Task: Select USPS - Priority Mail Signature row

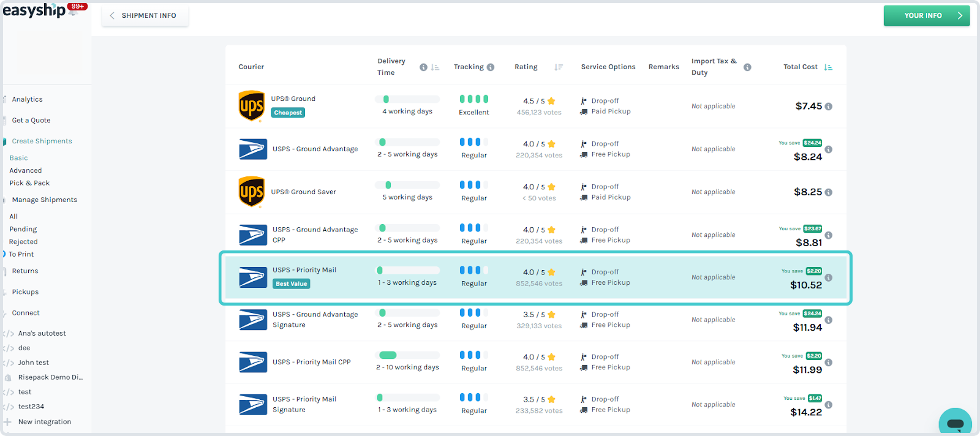Action: coord(536,405)
